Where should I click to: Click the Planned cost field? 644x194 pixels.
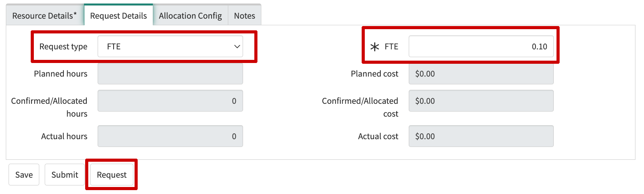point(481,74)
